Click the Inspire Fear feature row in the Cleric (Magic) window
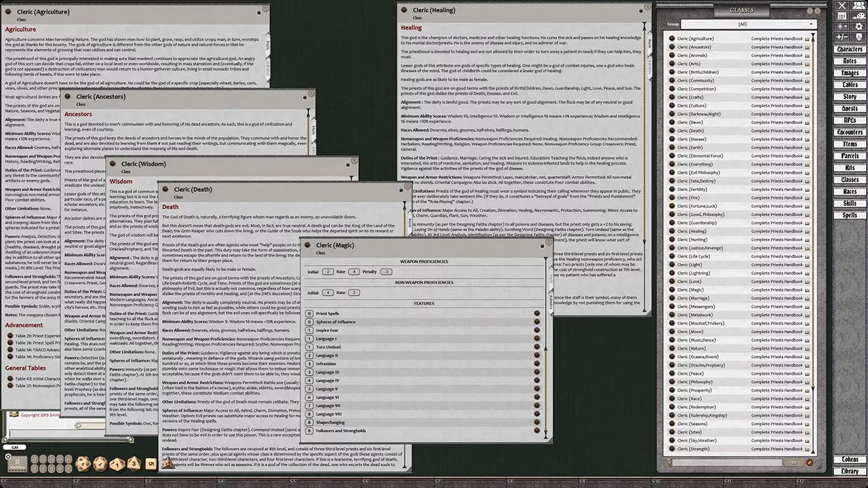868x488 pixels. click(x=422, y=330)
